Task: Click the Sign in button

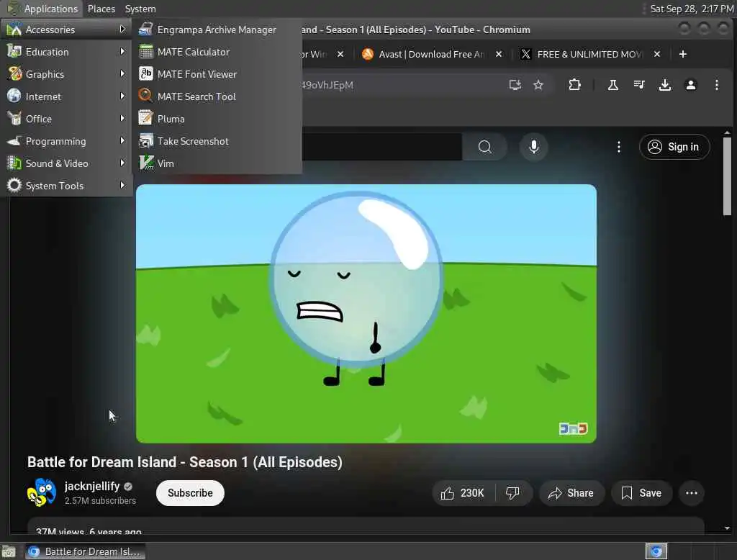Action: (674, 147)
